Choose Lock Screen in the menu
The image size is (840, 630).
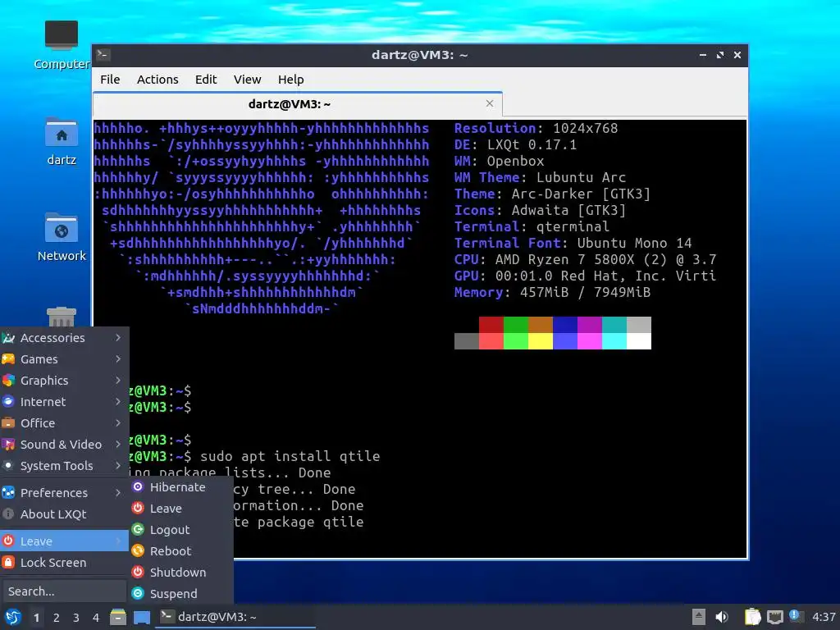coord(64,563)
